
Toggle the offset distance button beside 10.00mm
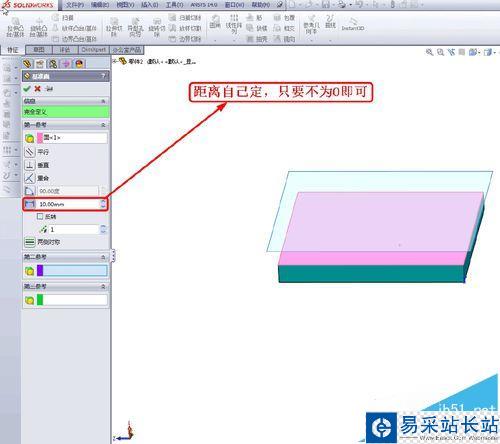click(x=30, y=204)
